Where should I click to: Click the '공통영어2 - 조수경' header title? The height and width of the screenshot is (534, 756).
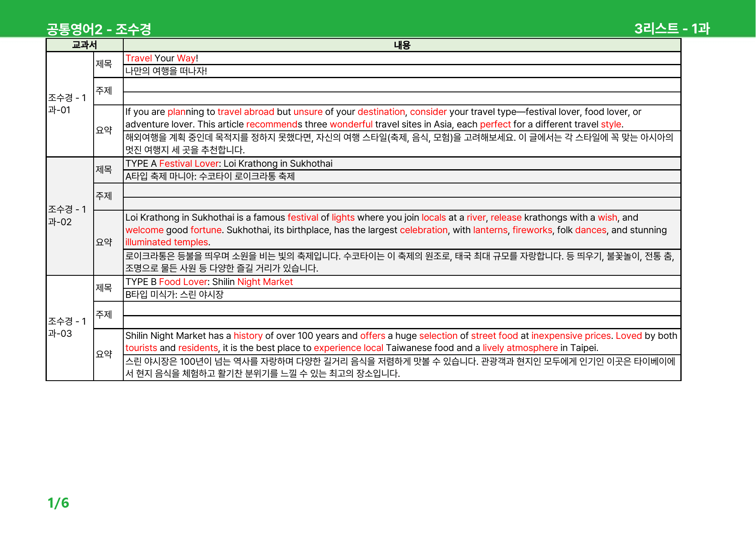(99, 29)
